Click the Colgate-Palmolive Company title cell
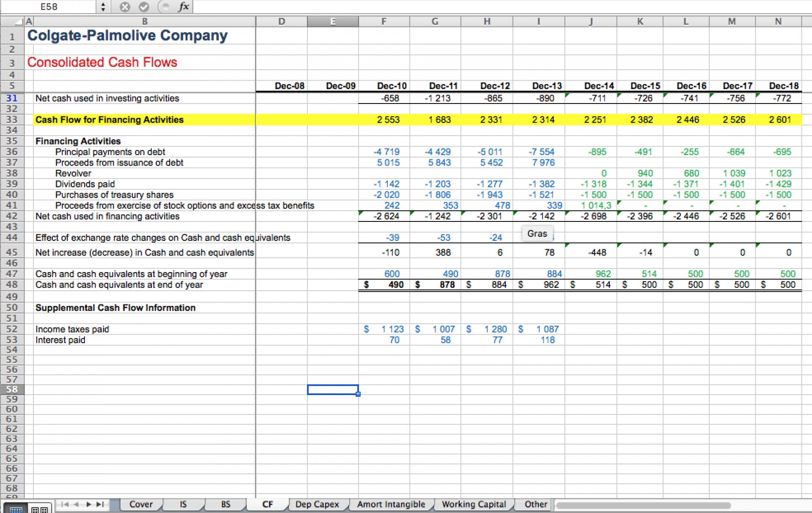This screenshot has height=513, width=812. coord(127,35)
